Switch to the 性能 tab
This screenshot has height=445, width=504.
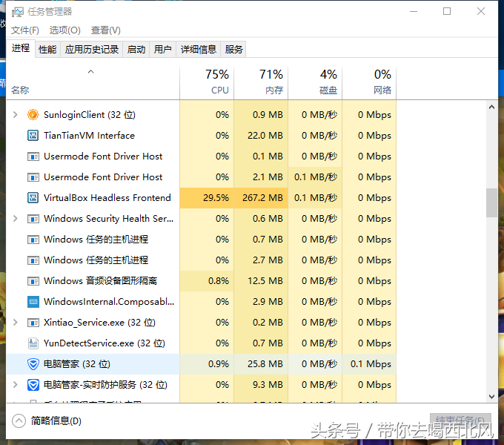tap(47, 50)
